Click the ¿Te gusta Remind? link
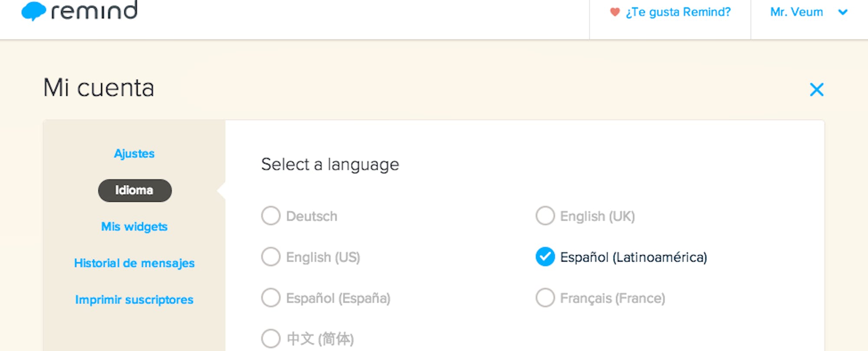The width and height of the screenshot is (868, 351). click(x=678, y=12)
